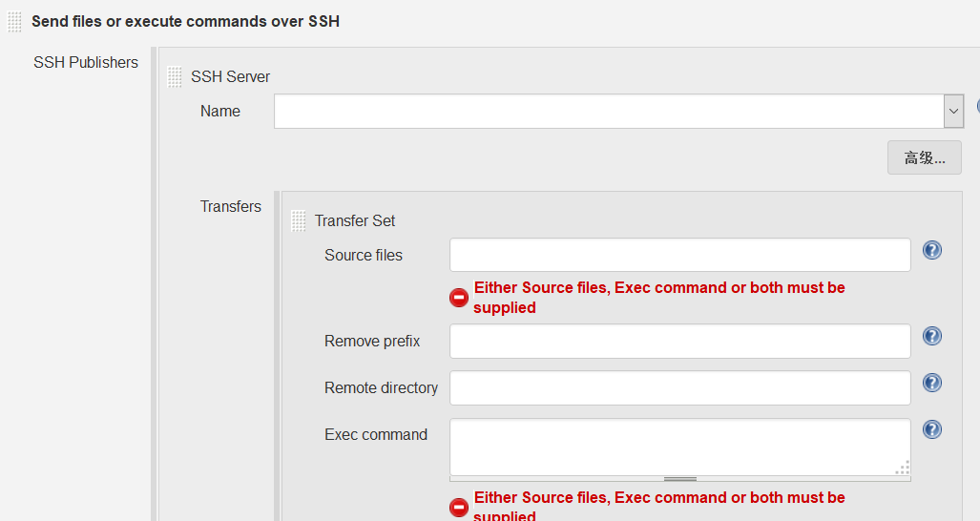Click the 'SSH Publishers' label

pyautogui.click(x=86, y=62)
